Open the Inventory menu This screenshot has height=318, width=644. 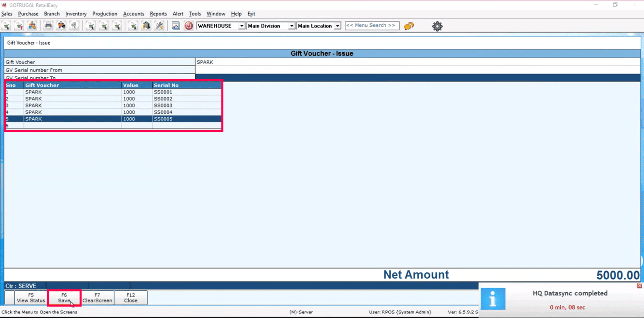76,14
